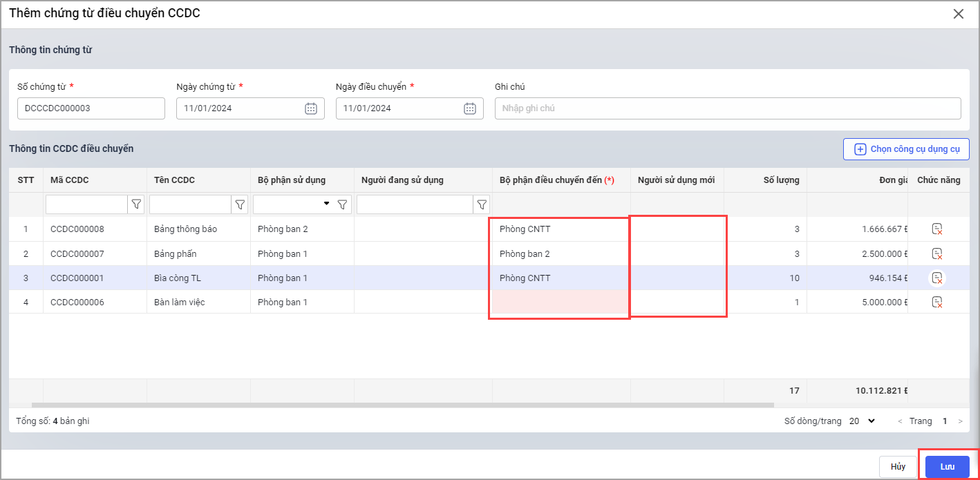The image size is (980, 480).
Task: Go to next page arrow
Action: (x=960, y=421)
